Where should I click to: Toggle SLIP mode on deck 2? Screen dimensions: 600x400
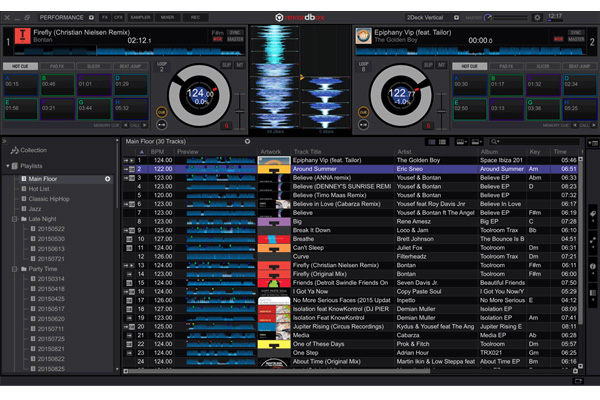[x=428, y=65]
